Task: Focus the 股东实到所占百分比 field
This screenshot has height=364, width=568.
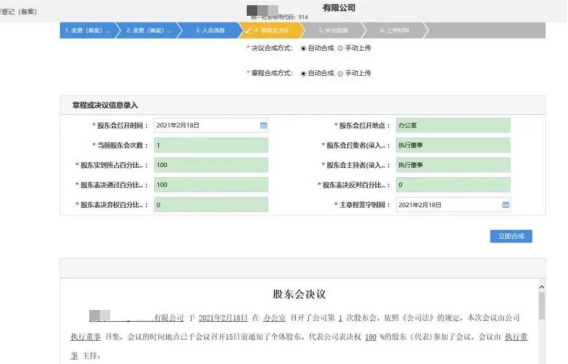Action: coord(211,165)
